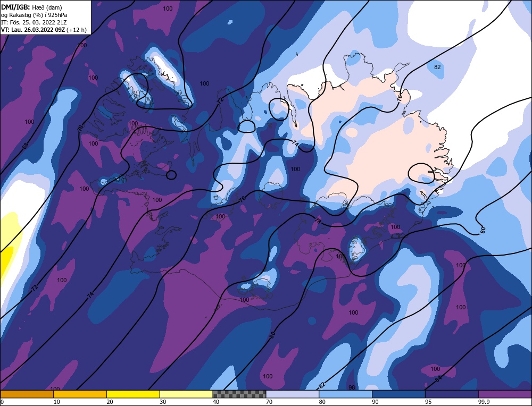Click the checkered gray 40–70 legend swatch
Image resolution: width=532 pixels, height=406 pixels.
[239, 394]
